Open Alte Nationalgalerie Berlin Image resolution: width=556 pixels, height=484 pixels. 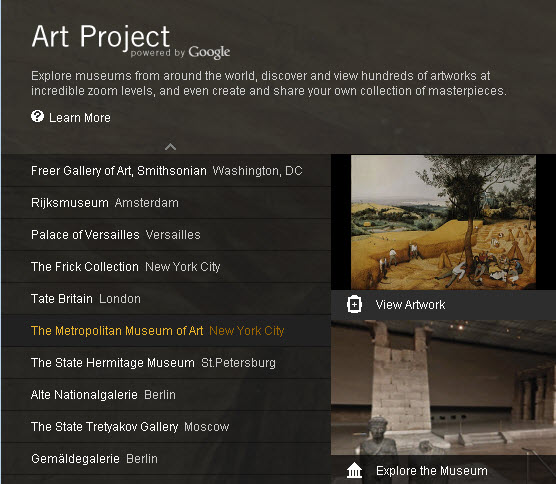click(x=166, y=395)
